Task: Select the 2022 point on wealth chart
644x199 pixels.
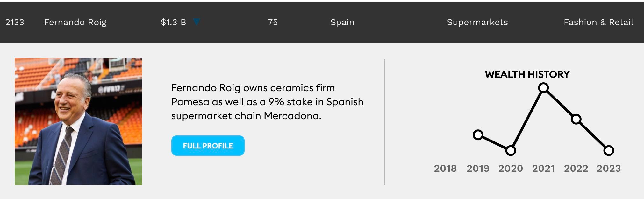Action: [576, 119]
